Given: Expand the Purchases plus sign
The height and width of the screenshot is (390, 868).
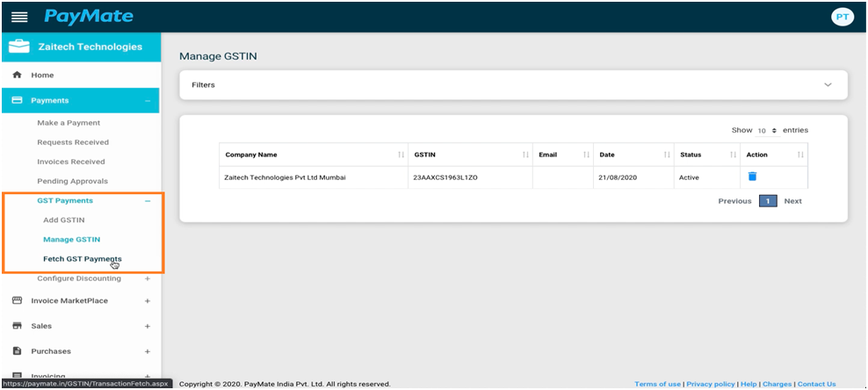Looking at the screenshot, I should (148, 351).
